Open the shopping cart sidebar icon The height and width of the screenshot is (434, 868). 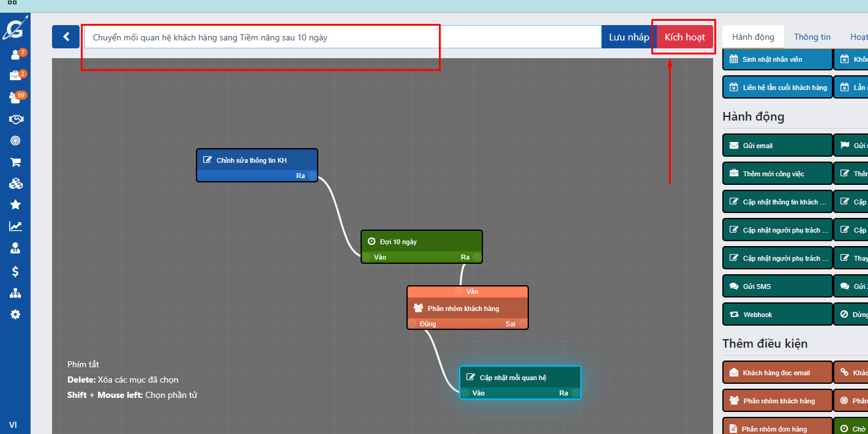(x=15, y=162)
